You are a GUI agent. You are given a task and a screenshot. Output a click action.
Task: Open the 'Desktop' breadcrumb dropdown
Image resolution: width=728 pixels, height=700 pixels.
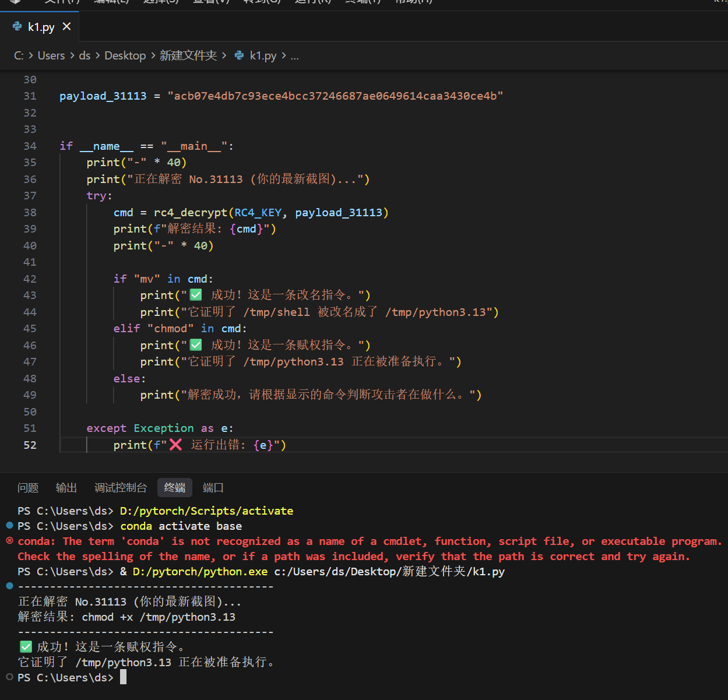pos(125,55)
